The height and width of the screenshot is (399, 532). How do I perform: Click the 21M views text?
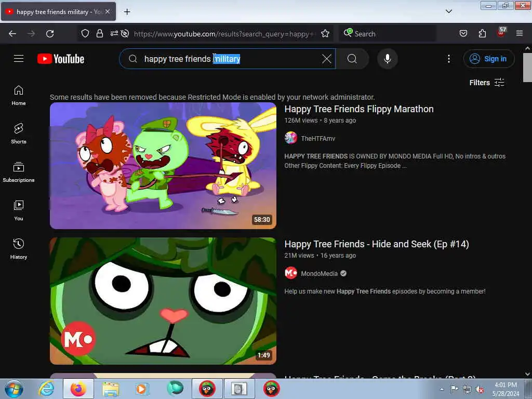[299, 256]
